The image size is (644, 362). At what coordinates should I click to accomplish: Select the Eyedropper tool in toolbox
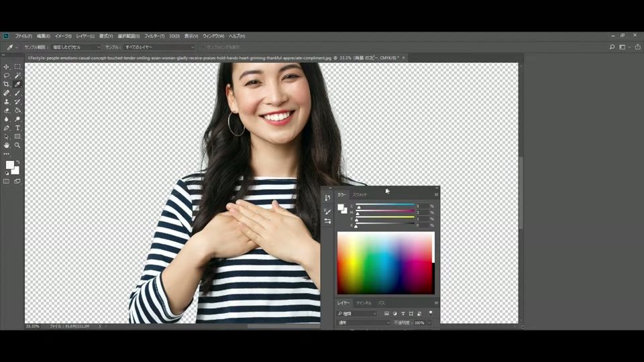[x=17, y=84]
